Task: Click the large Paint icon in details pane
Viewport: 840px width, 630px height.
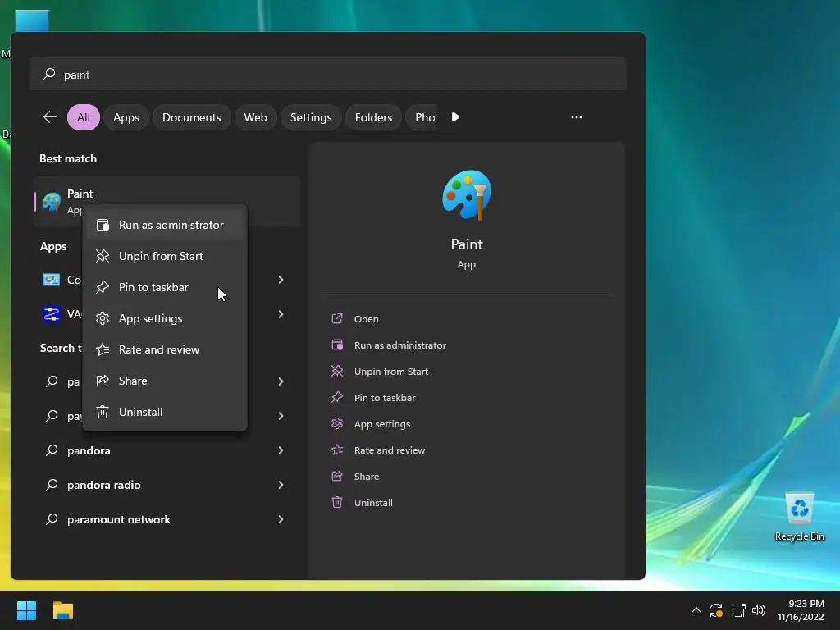Action: [x=467, y=195]
